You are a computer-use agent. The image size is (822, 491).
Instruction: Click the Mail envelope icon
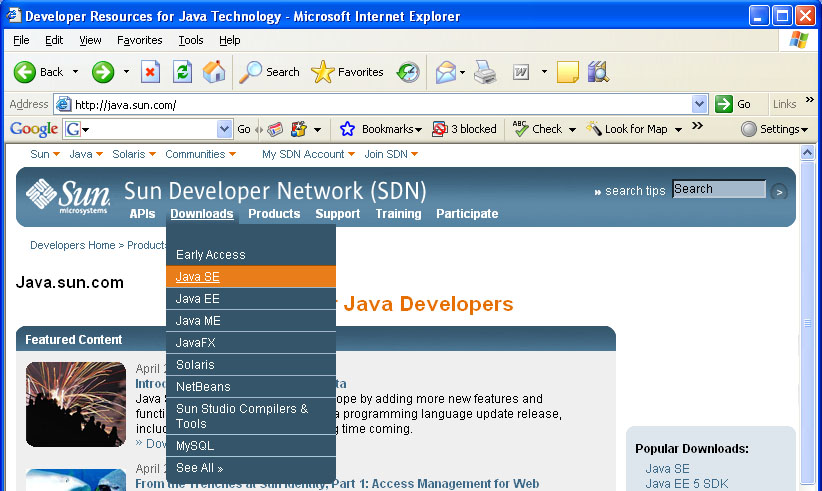pyautogui.click(x=446, y=72)
